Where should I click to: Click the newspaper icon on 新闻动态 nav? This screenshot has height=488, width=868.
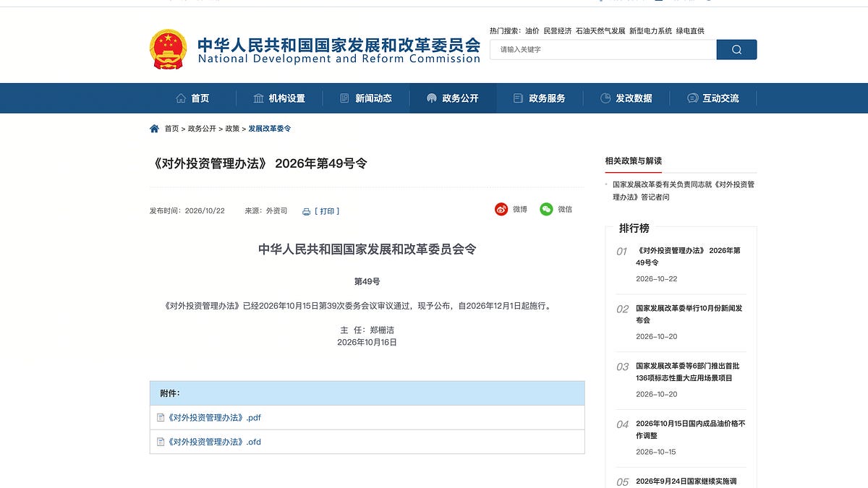pyautogui.click(x=344, y=98)
